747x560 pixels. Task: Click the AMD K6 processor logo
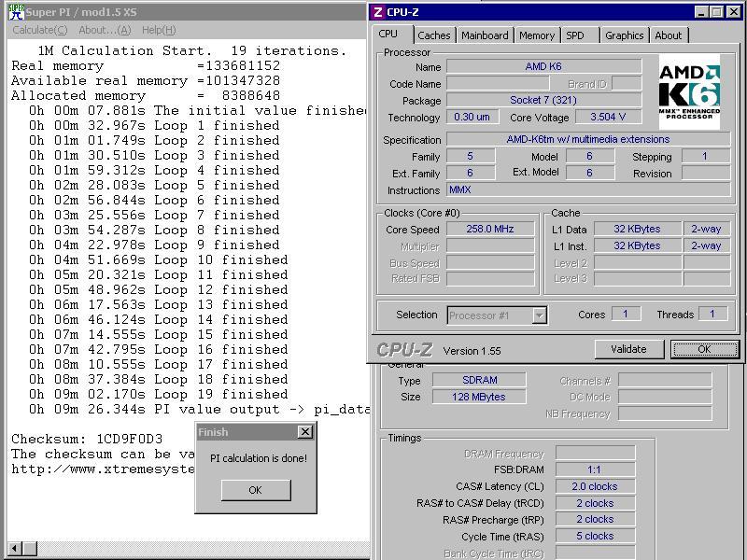[x=689, y=91]
